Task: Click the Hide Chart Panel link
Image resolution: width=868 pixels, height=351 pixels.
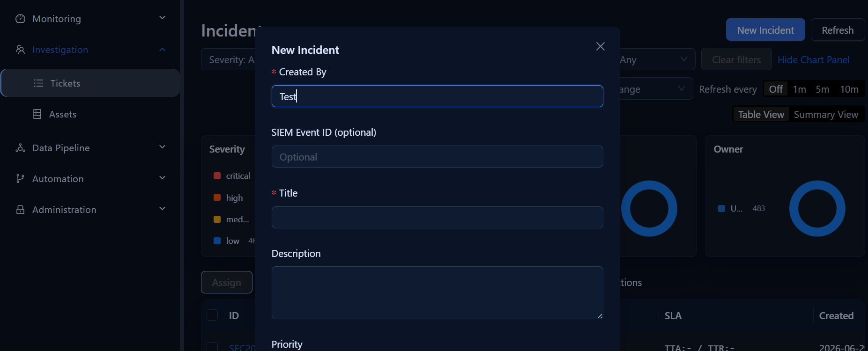Action: 813,60
